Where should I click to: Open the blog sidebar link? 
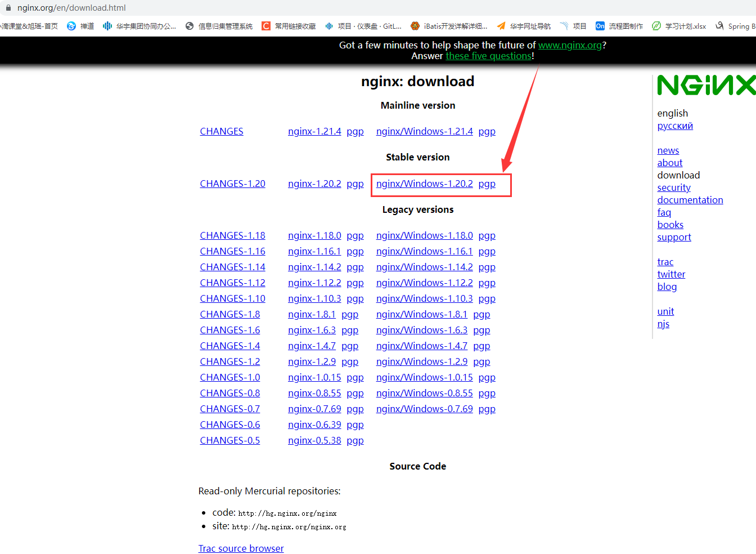click(x=667, y=287)
